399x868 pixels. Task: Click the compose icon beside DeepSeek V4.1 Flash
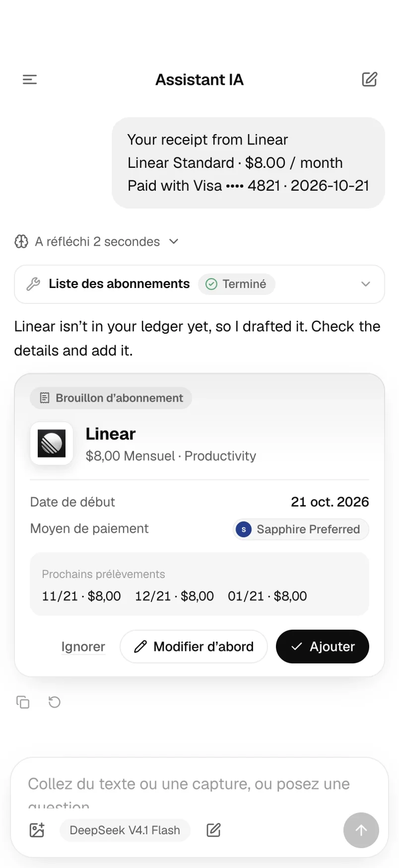point(213,830)
